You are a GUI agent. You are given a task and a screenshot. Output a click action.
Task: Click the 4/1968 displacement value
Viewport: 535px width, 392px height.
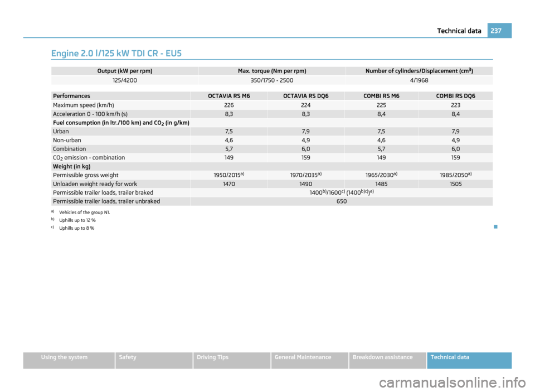pyautogui.click(x=419, y=80)
